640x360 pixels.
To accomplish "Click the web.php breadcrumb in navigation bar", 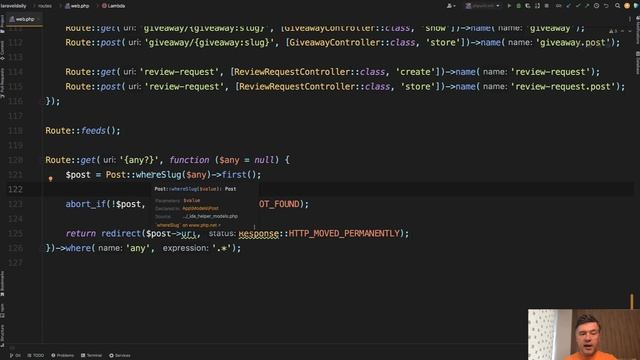I will coord(77,6).
